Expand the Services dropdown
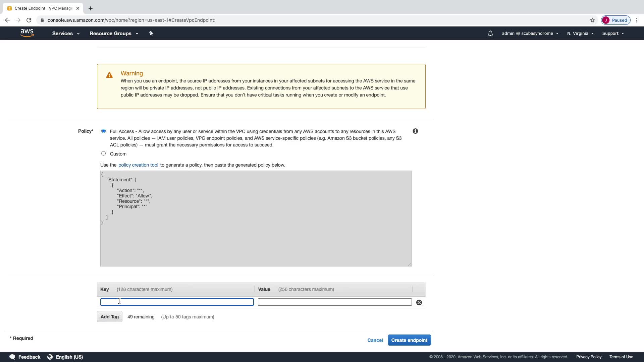644x362 pixels. pyautogui.click(x=66, y=34)
